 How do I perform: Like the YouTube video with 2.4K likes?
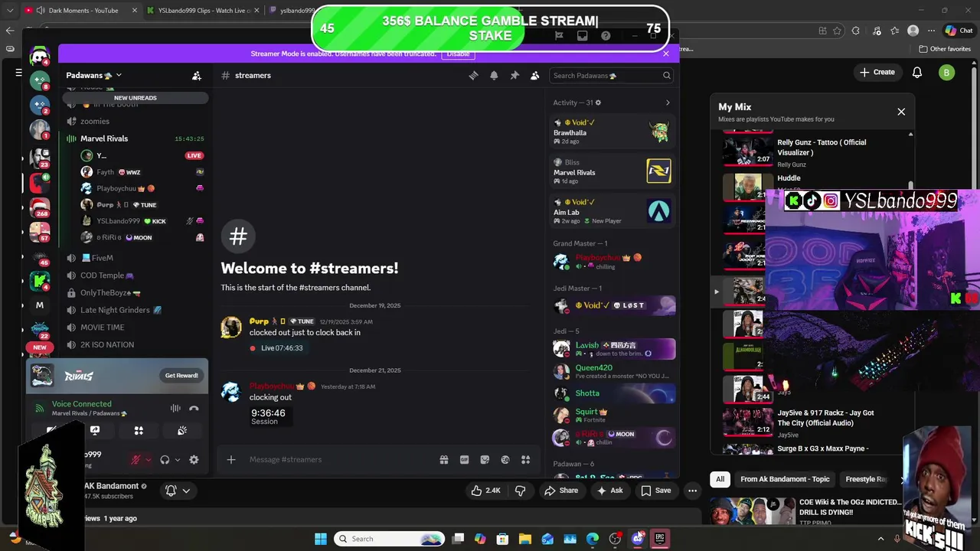[x=487, y=491]
